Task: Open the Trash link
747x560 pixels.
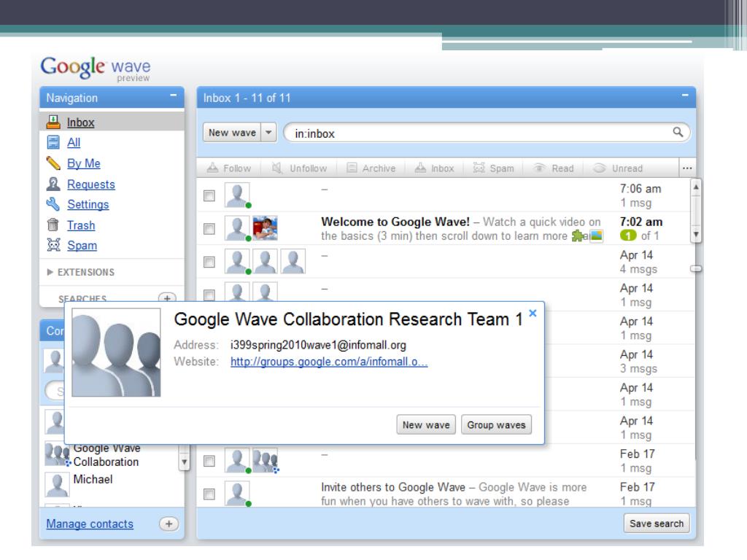Action: (x=81, y=225)
